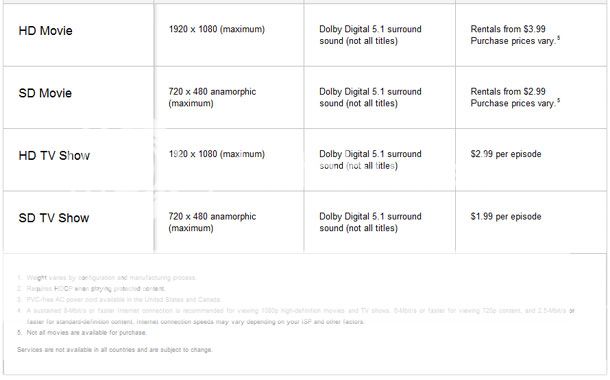The image size is (610, 380).
Task: Click Dolby Digital 5.1 text in SD Movie row
Action: tap(370, 97)
